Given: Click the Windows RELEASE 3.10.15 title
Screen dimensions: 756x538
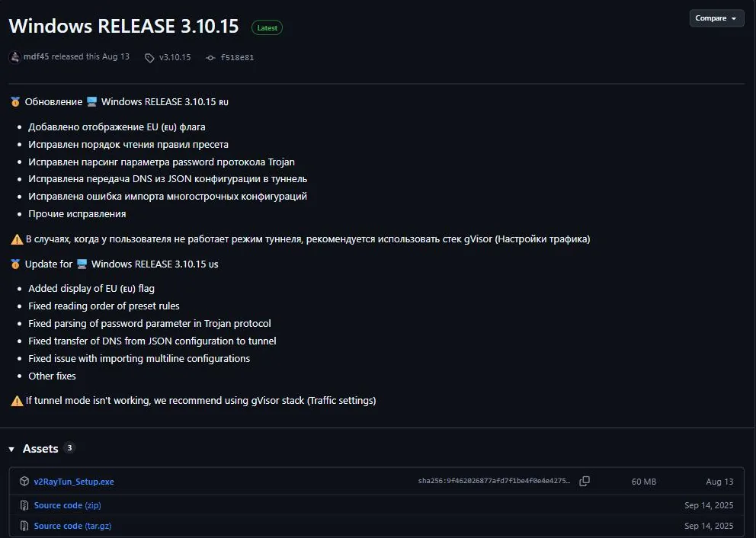Looking at the screenshot, I should [124, 26].
